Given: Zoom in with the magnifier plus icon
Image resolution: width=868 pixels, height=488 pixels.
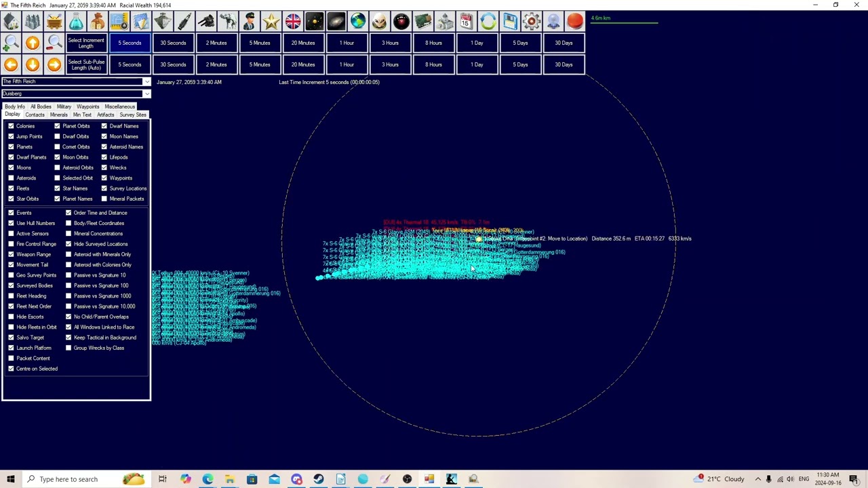Looking at the screenshot, I should 11,43.
